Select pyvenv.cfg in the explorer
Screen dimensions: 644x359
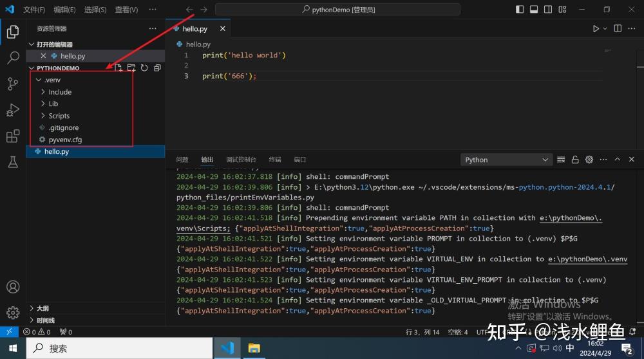(65, 140)
